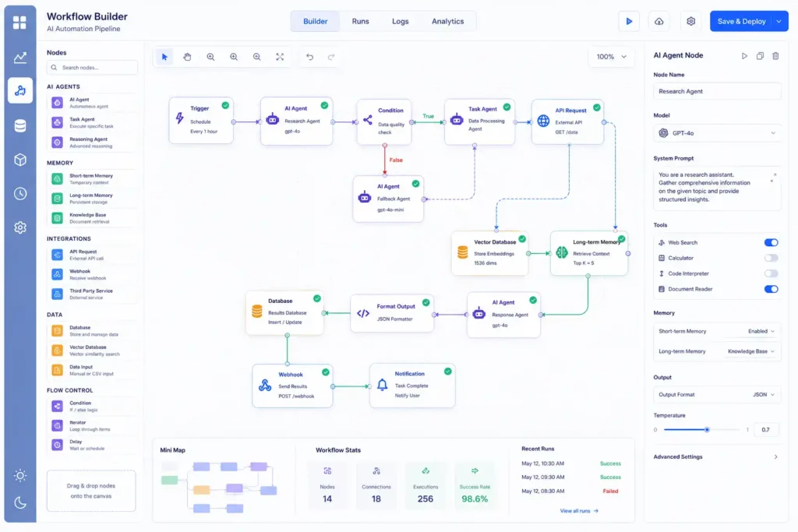This screenshot has width=798, height=532.
Task: Click the Search nodes input field
Action: [x=92, y=68]
